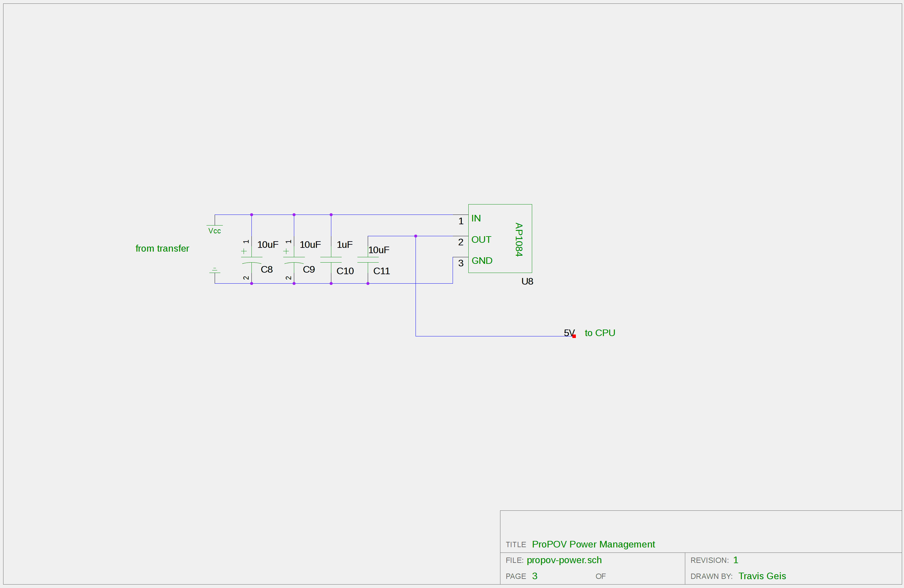The height and width of the screenshot is (588, 904).
Task: Select the 'from transfer' text note
Action: [x=162, y=248]
